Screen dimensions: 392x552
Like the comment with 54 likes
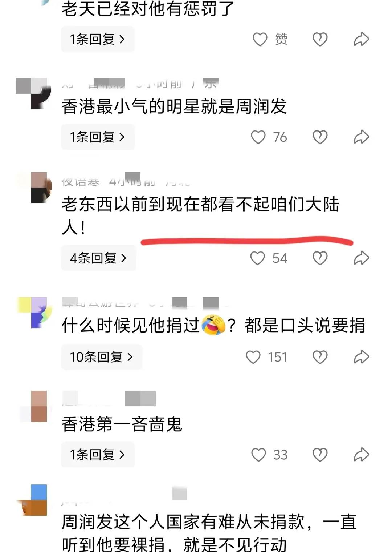pyautogui.click(x=258, y=258)
